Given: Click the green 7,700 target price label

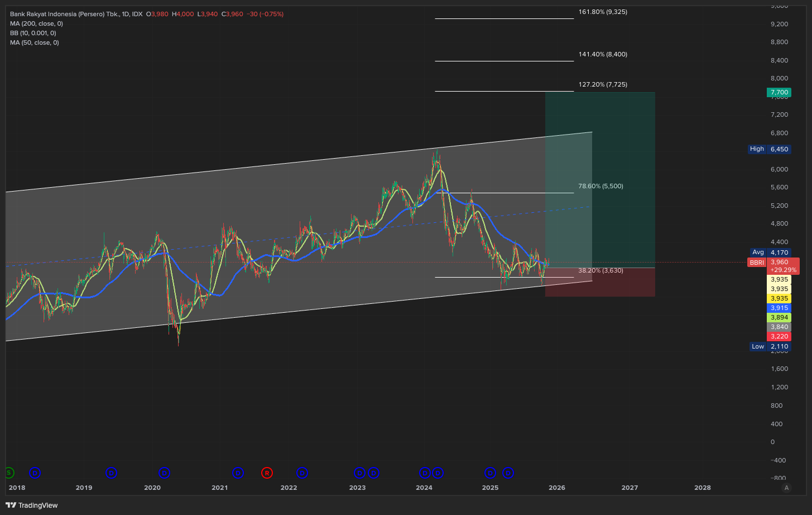Looking at the screenshot, I should coord(779,92).
